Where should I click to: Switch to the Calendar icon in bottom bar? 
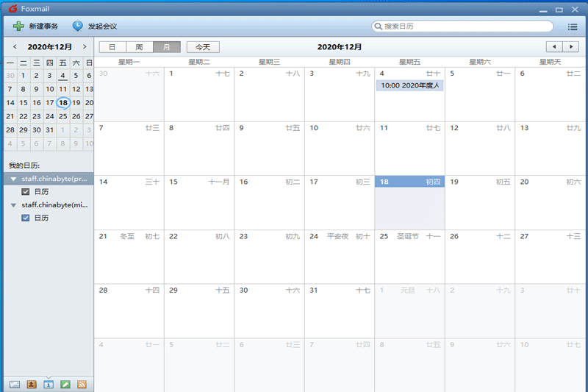pos(49,384)
